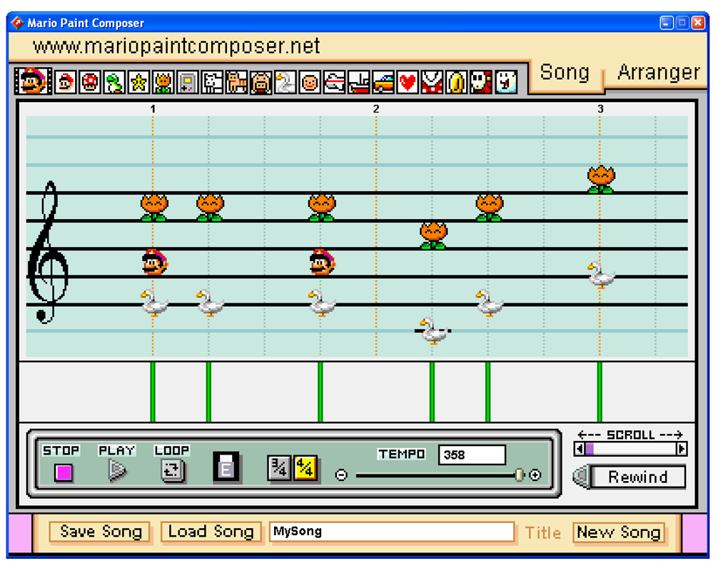Click the Save Song button
This screenshot has height=578, width=728.
tap(101, 532)
